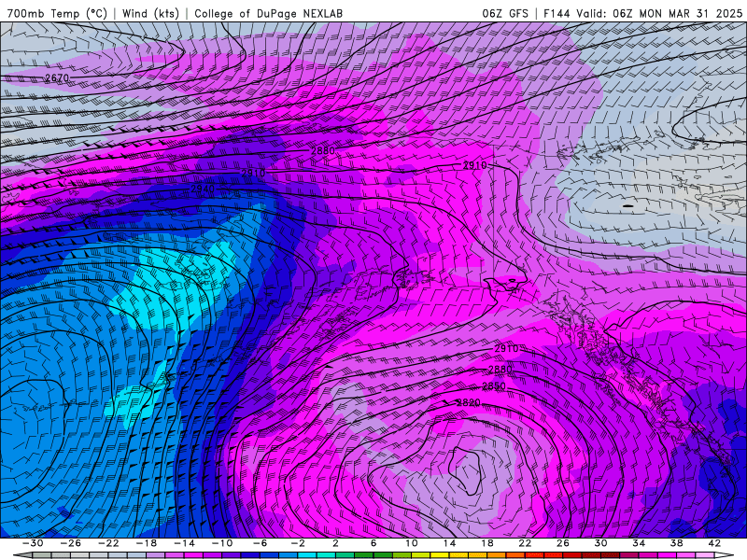The image size is (747, 560).
Task: Click the 42 color scale label
Action: pos(714,543)
